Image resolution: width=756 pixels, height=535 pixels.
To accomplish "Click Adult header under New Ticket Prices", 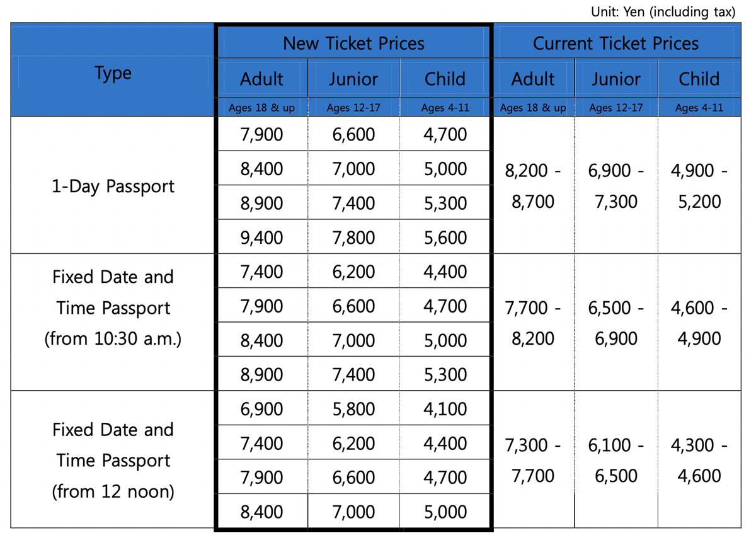I will click(x=261, y=79).
